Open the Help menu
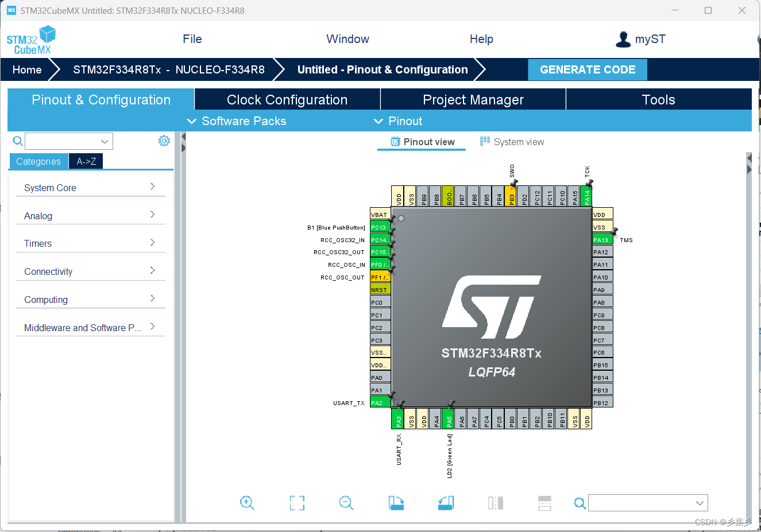 (x=481, y=39)
